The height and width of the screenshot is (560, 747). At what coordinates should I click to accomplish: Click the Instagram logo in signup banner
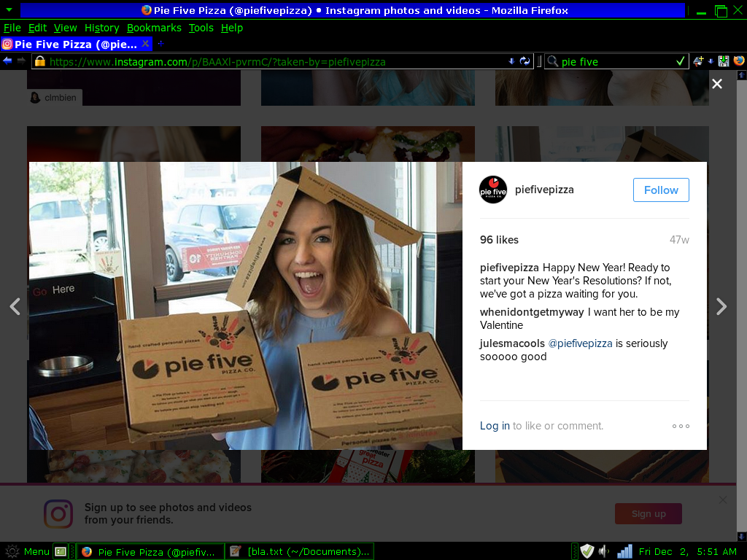tap(58, 514)
